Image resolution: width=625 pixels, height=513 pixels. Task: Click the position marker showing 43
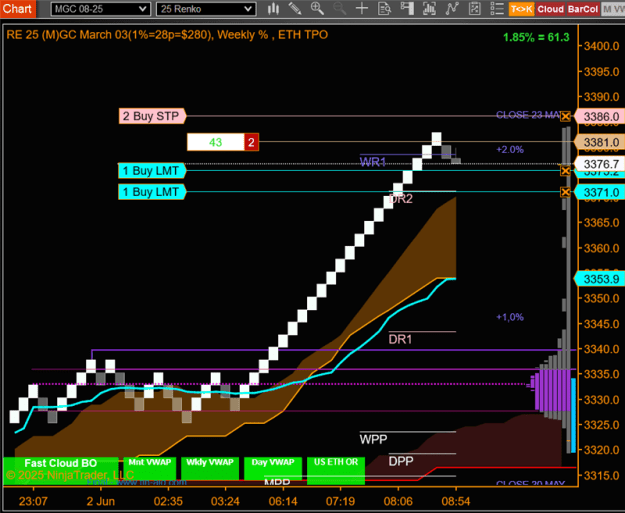(216, 142)
